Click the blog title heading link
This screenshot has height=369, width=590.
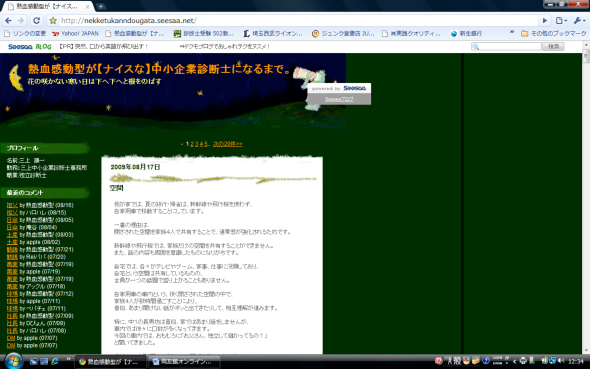tap(160, 69)
